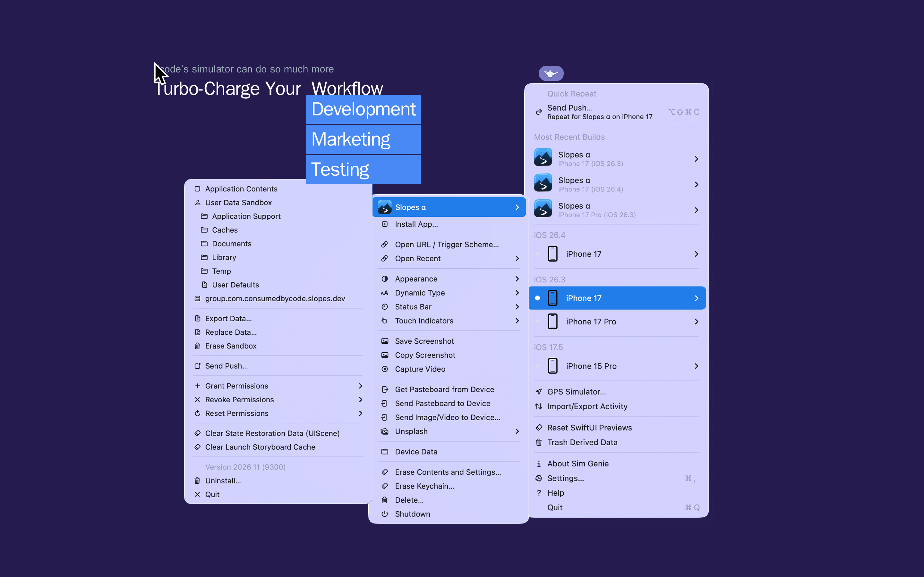Choose Save Screenshot menu item
The width and height of the screenshot is (924, 577).
pos(449,341)
